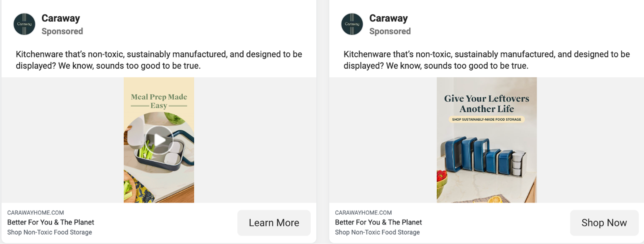The height and width of the screenshot is (244, 644).
Task: Click the Caraway logo on the left ad
Action: tap(24, 24)
